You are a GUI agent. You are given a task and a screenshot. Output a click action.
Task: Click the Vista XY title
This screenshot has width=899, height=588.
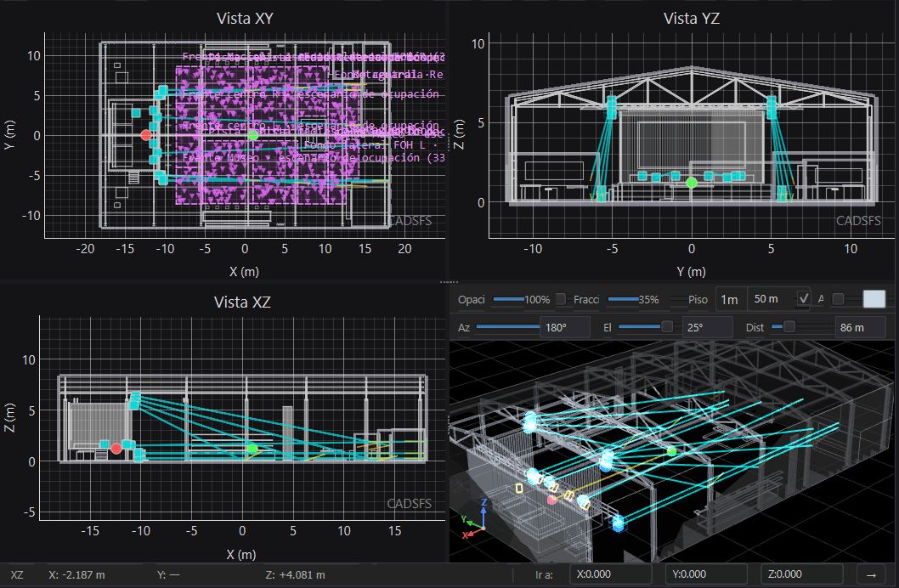(245, 19)
